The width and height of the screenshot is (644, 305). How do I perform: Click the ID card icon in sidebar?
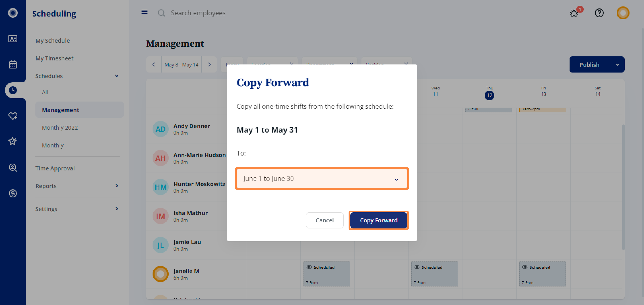pyautogui.click(x=13, y=38)
